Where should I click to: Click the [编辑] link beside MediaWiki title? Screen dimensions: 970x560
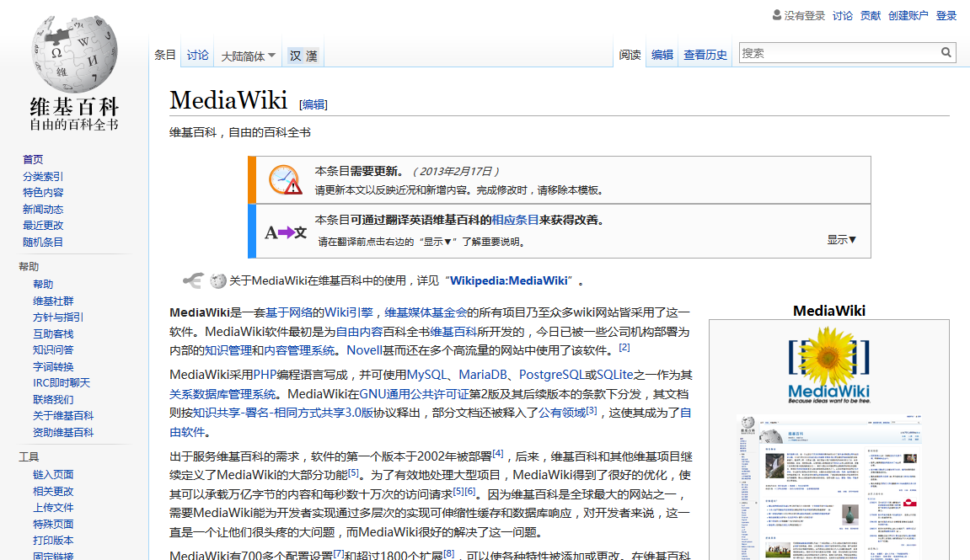click(x=313, y=104)
